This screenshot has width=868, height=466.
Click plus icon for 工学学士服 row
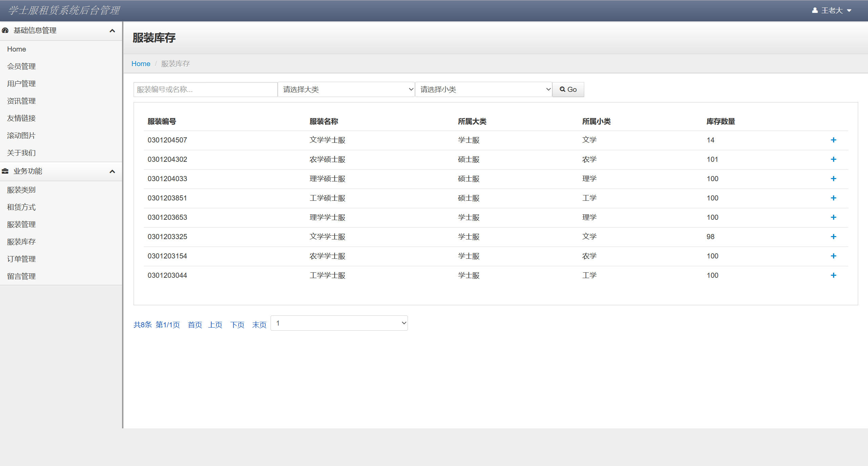(x=833, y=275)
